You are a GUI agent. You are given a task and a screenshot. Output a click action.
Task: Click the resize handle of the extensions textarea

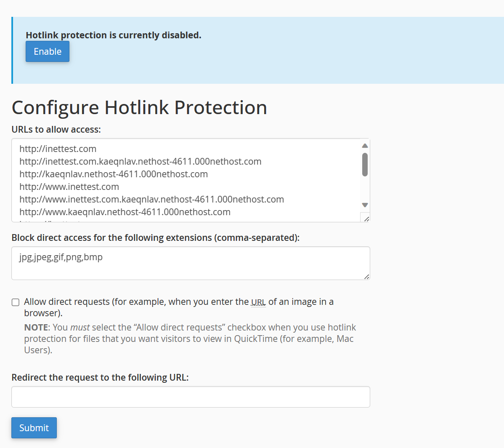coord(366,277)
